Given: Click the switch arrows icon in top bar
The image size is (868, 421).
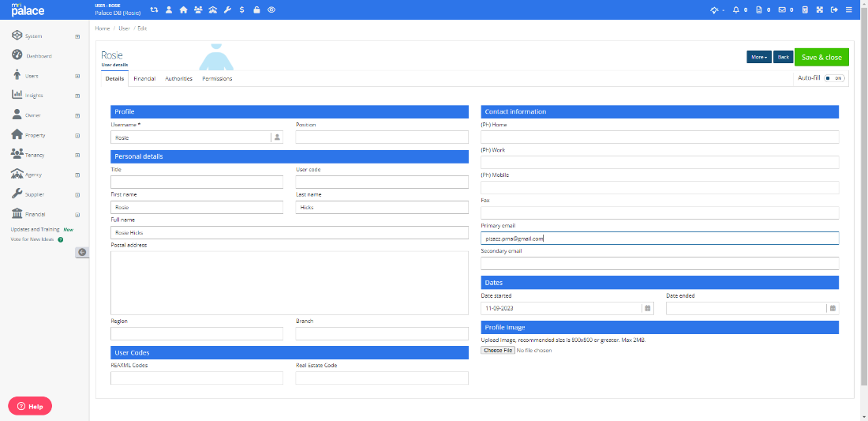Looking at the screenshot, I should coord(154,10).
